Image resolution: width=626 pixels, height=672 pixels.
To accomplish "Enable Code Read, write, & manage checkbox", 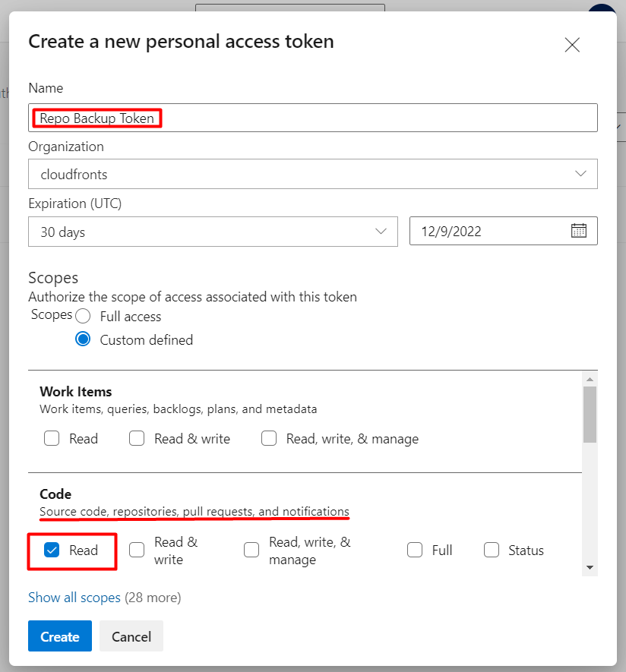I will pos(251,550).
